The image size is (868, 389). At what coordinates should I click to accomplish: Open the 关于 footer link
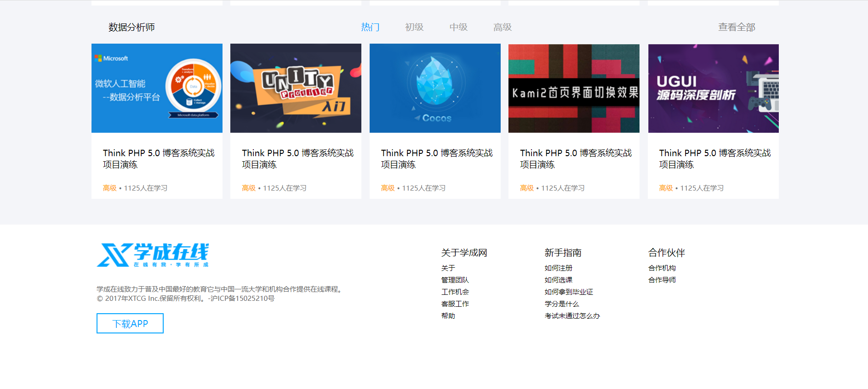tap(448, 268)
